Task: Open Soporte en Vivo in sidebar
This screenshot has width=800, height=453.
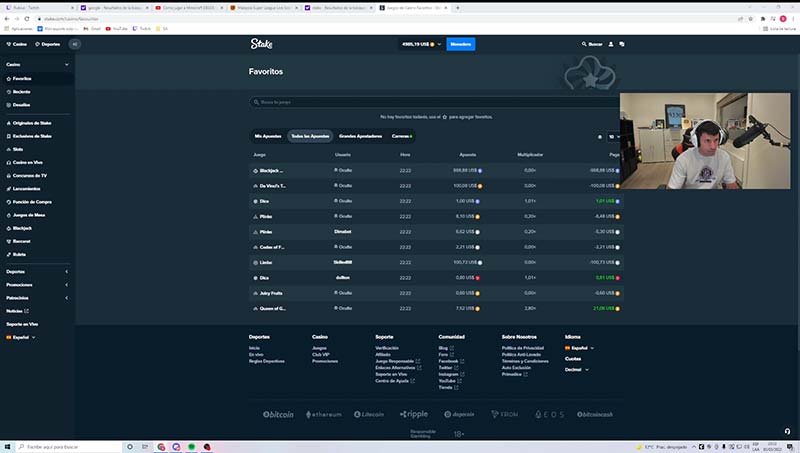Action: point(22,324)
